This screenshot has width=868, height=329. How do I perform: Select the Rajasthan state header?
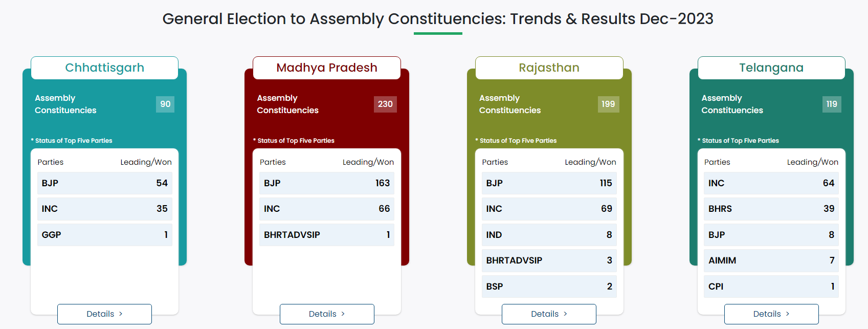[x=549, y=68]
